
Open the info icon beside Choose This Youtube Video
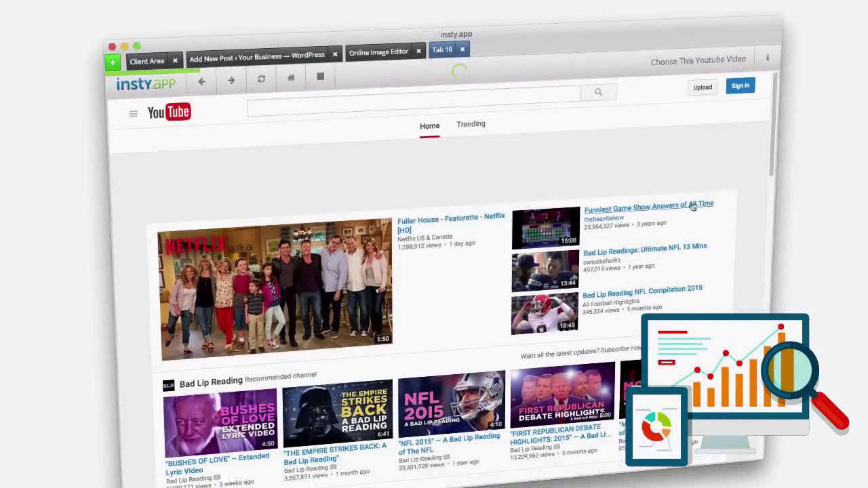coord(768,58)
